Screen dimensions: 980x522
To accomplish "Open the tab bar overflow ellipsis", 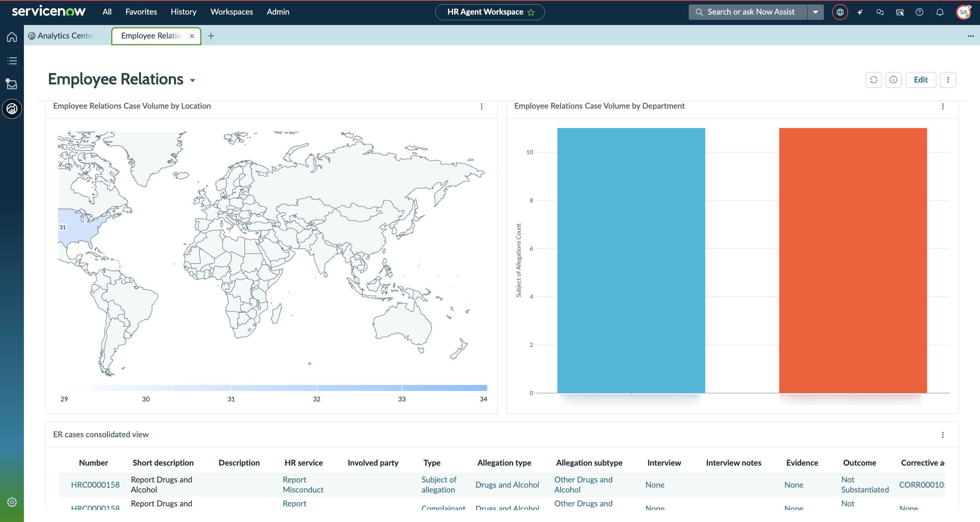I will [x=971, y=36].
